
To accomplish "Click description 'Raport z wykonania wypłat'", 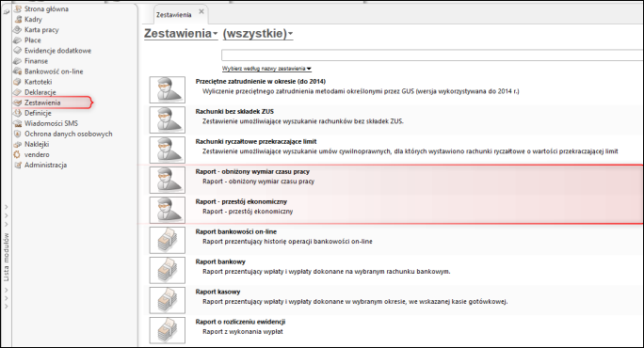I will 243,332.
